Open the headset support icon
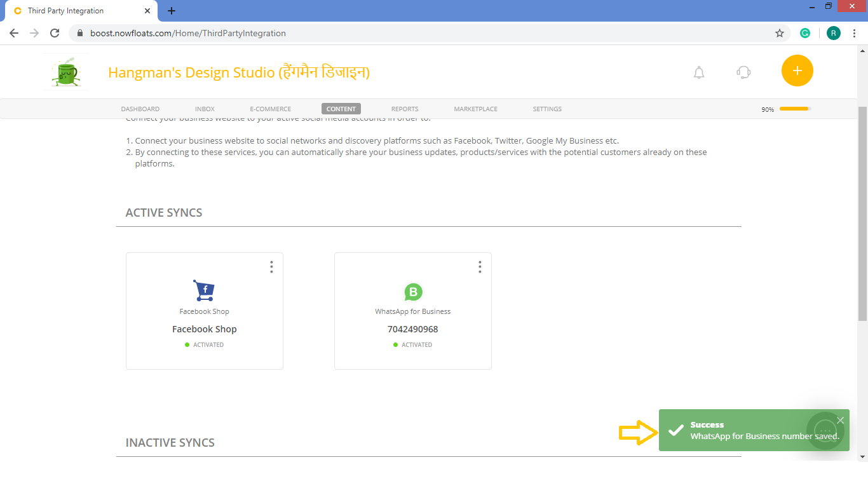 click(x=743, y=72)
